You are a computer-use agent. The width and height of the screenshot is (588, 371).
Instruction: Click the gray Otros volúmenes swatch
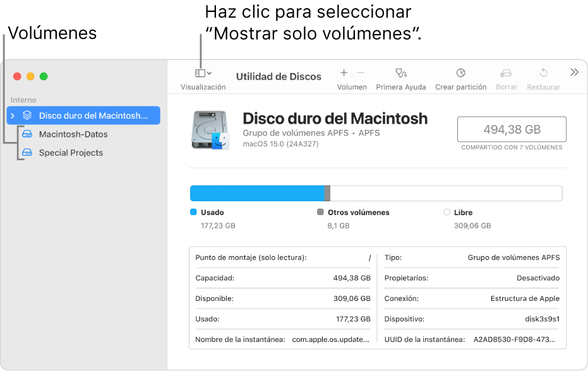[320, 212]
